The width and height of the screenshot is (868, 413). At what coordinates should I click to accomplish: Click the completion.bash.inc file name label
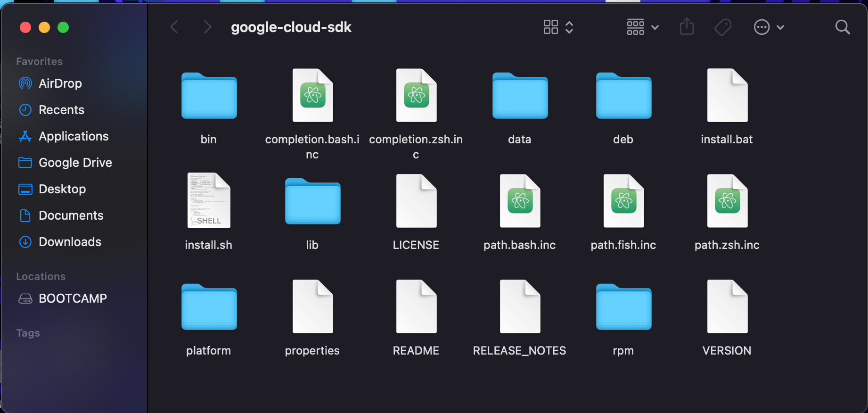312,147
